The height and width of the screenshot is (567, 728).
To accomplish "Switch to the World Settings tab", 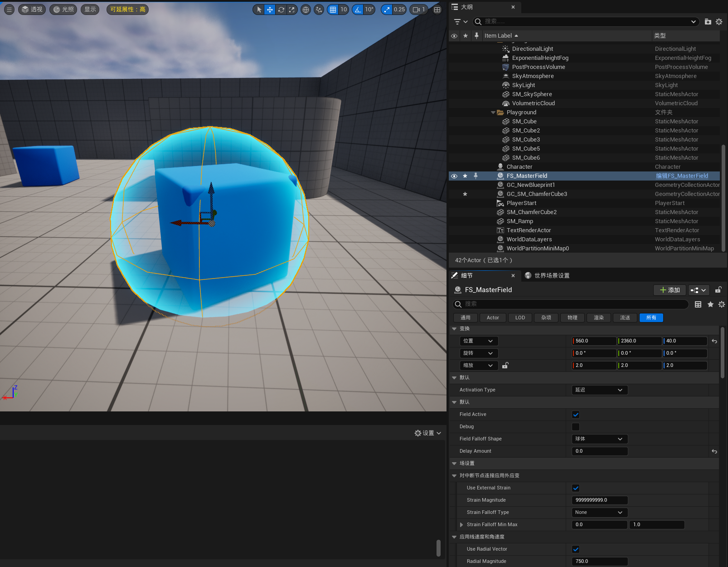I will (x=547, y=276).
